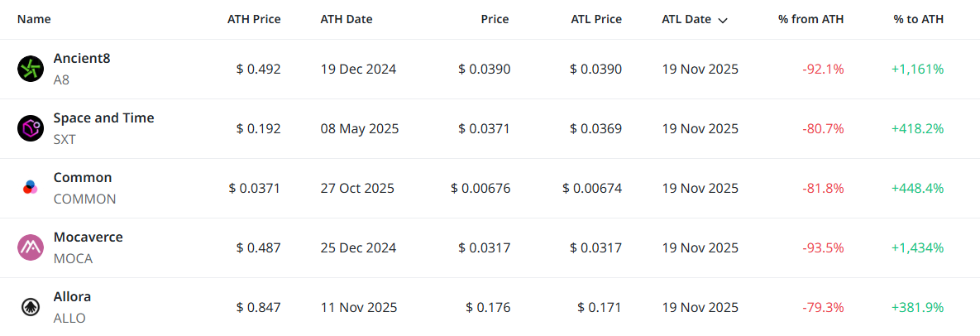Open the Ancient8 coin name link
980x336 pixels.
81,59
